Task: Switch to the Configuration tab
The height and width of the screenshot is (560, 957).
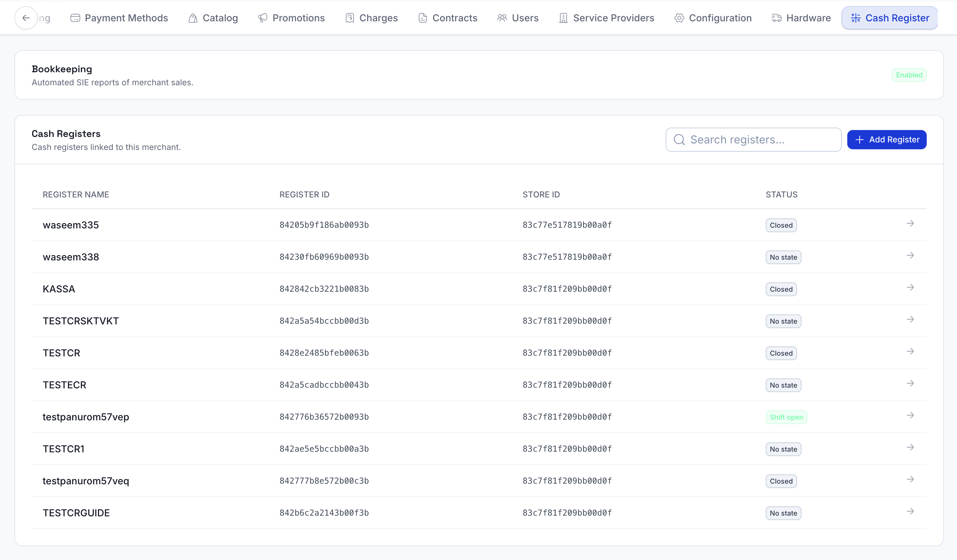Action: point(713,18)
